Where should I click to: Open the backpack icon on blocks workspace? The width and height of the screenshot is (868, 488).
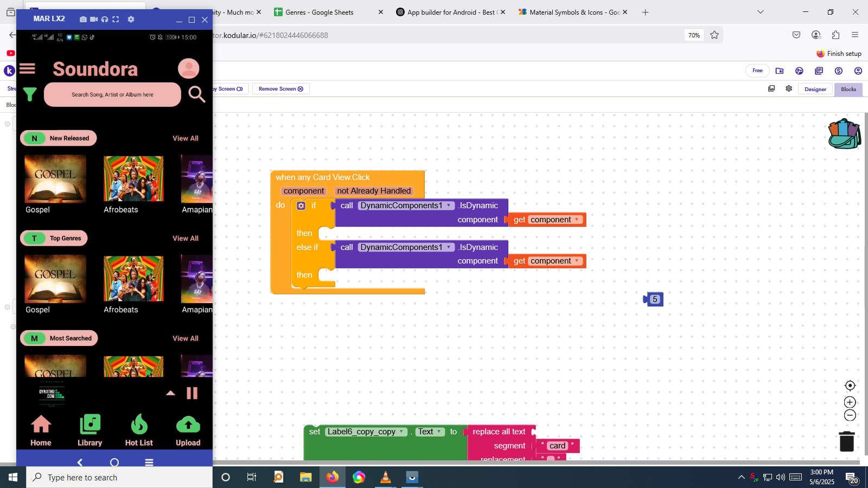pos(844,134)
